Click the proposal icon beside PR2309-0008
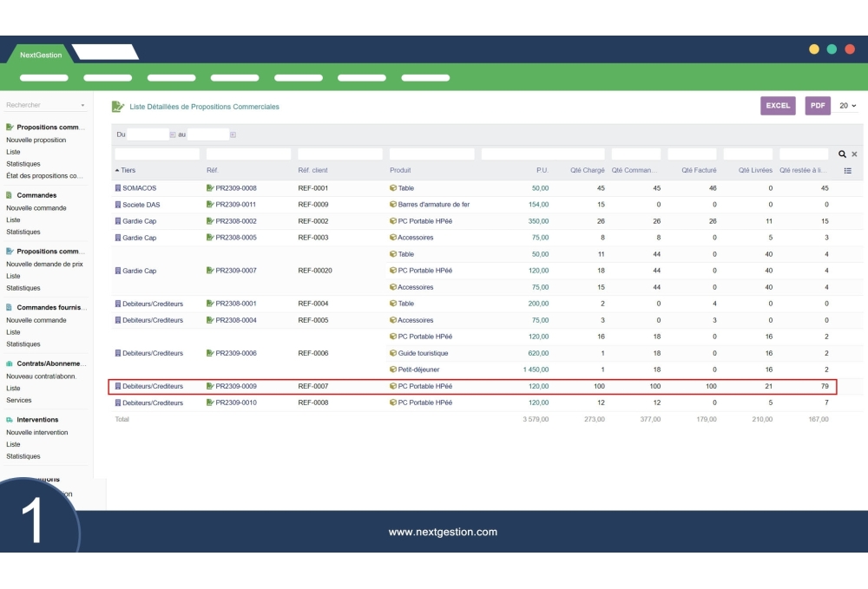This screenshot has width=868, height=589. (210, 188)
